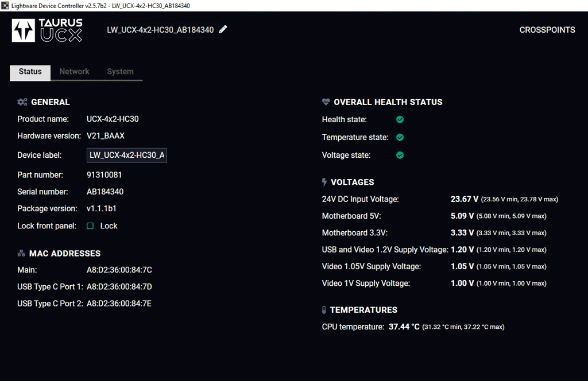Click the green check for Voltage state
588x381 pixels.
click(400, 155)
